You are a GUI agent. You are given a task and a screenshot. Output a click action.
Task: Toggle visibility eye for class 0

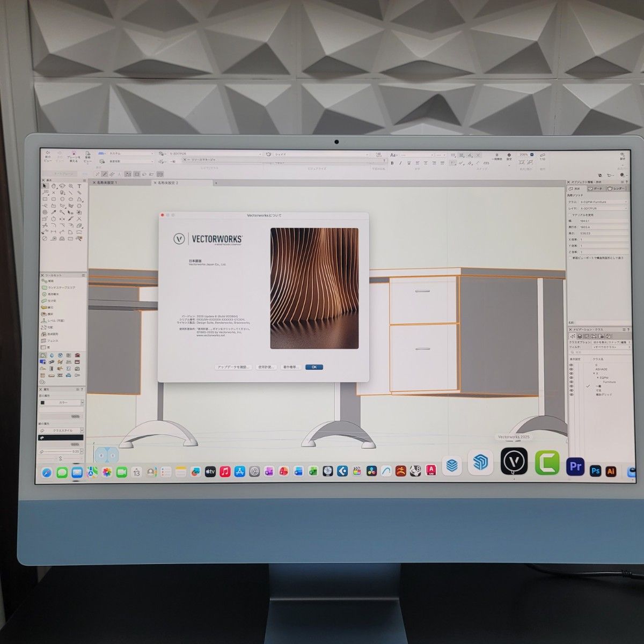pos(571,365)
